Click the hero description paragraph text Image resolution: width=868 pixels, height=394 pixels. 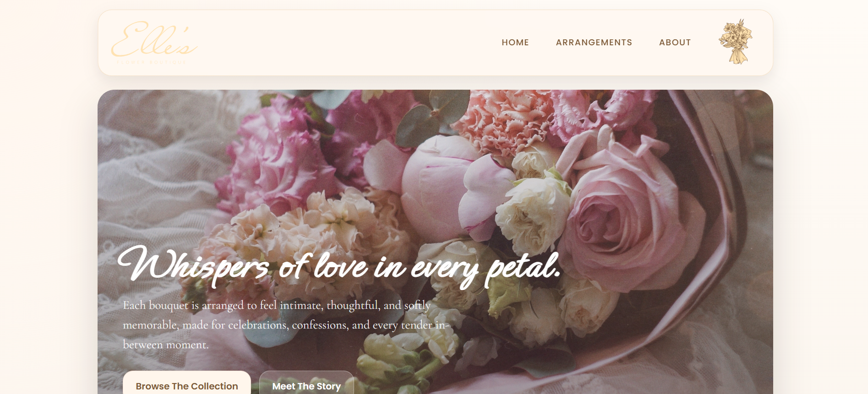point(286,324)
